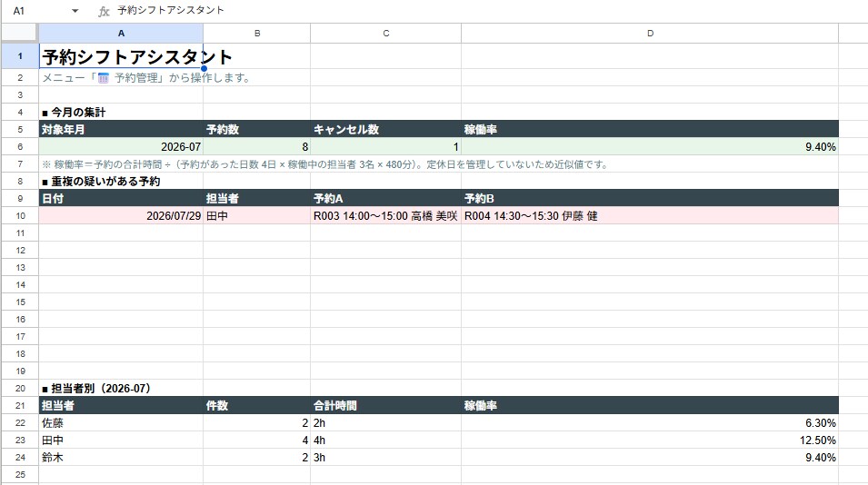Click the 田中 cell in row 23
This screenshot has width=868, height=485.
pyautogui.click(x=121, y=440)
